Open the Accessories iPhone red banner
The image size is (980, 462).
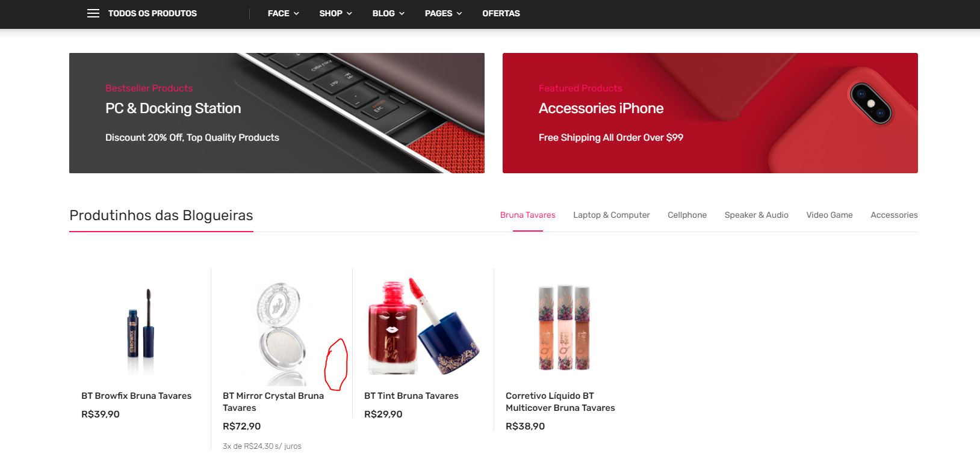710,113
